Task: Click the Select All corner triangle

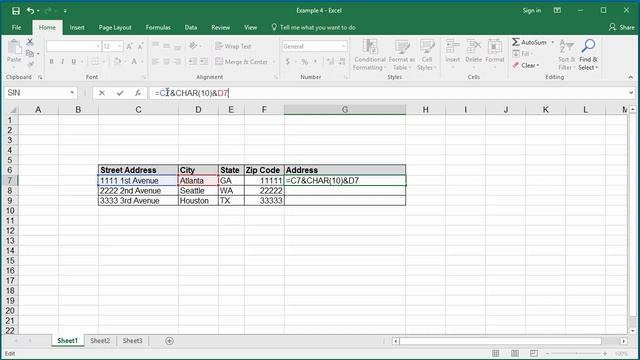Action: coord(12,110)
